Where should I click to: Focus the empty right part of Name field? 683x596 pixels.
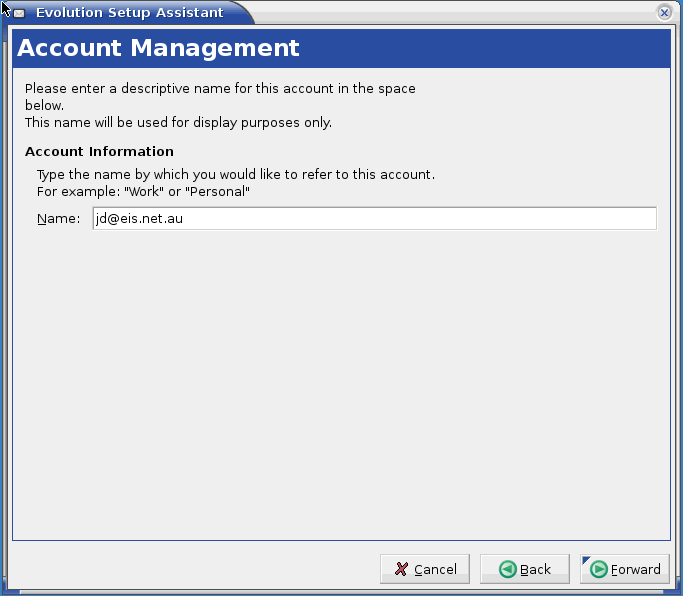[x=500, y=219]
